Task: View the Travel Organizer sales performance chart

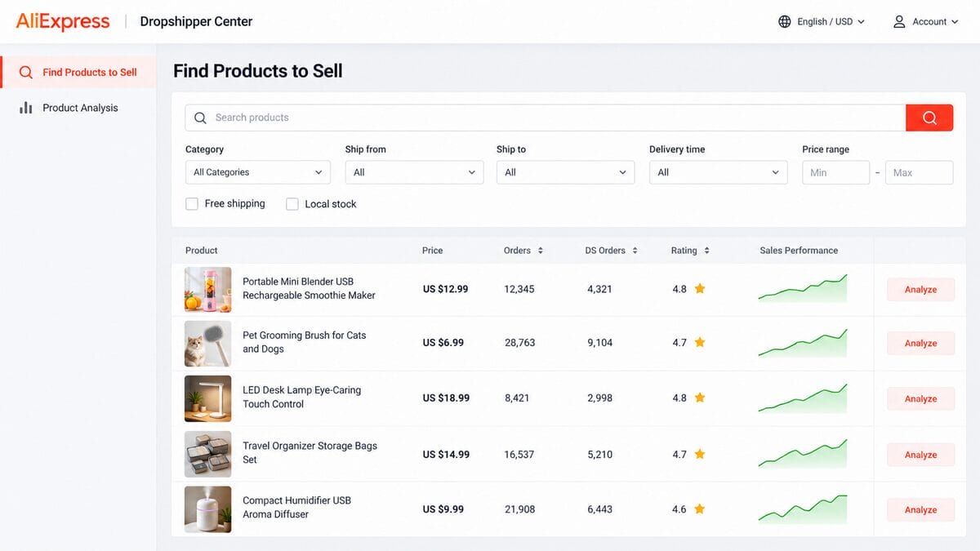Action: coord(803,453)
